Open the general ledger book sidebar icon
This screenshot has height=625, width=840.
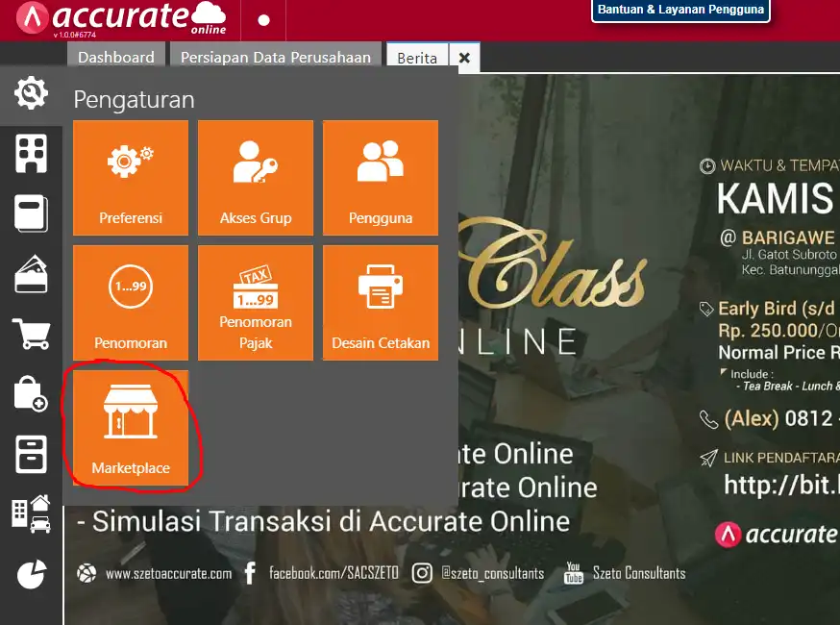(31, 213)
